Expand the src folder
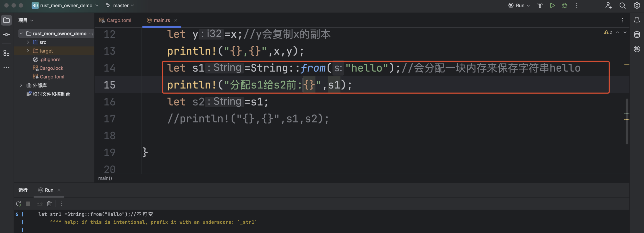 click(x=28, y=42)
